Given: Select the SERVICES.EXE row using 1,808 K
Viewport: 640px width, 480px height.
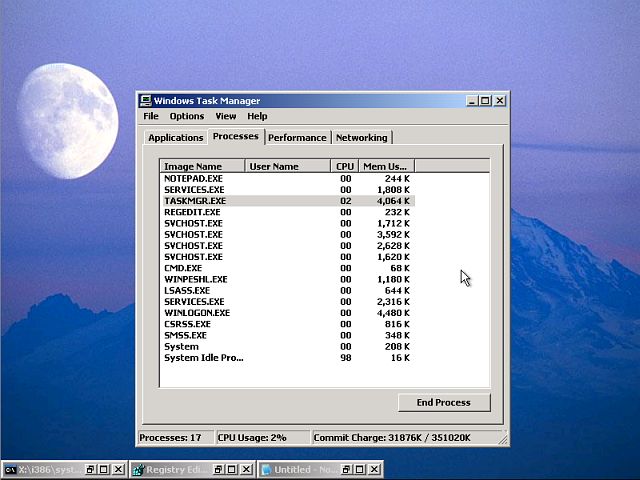Looking at the screenshot, I should pos(288,190).
